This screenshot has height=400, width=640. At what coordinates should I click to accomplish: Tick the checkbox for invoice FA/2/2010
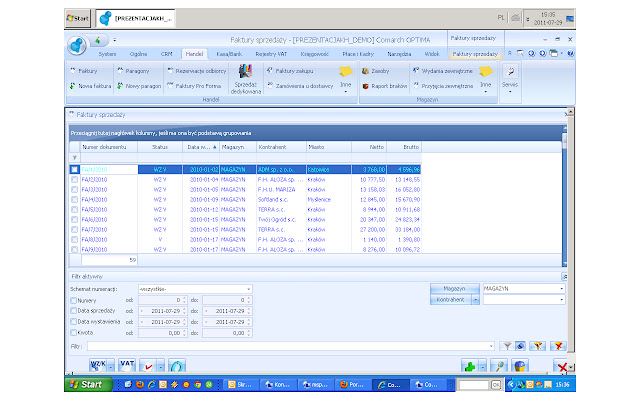pos(74,180)
